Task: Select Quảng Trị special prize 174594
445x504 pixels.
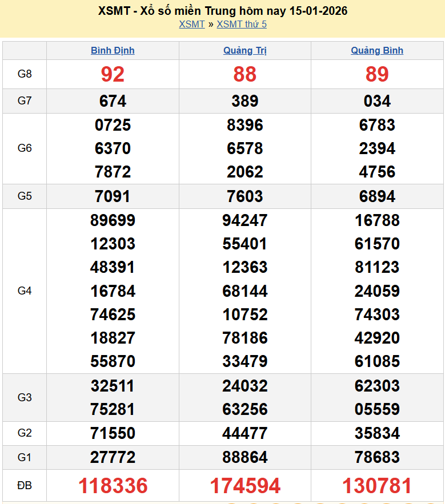Action: (x=245, y=486)
